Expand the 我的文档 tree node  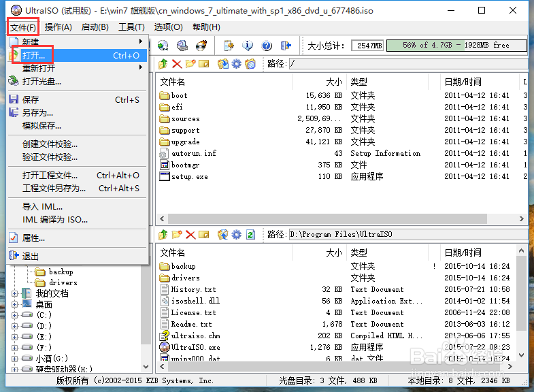(x=14, y=293)
